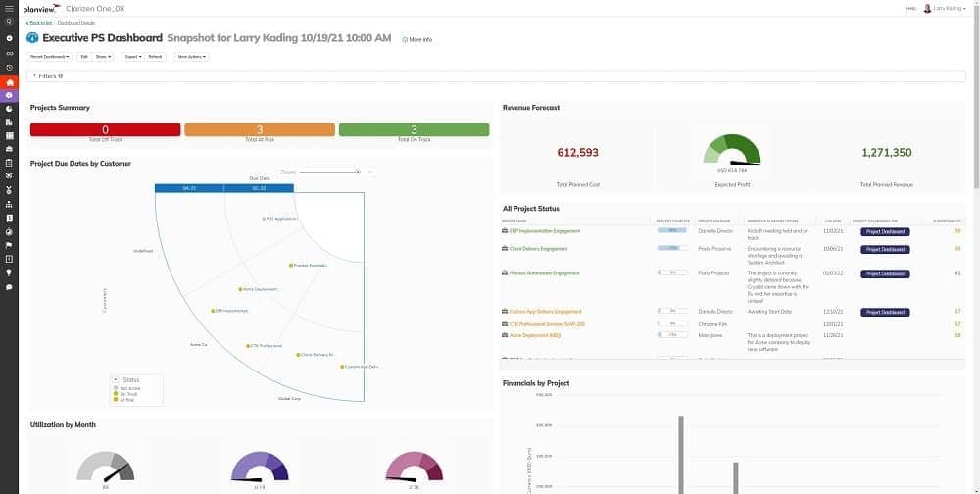Click the purple utilization gauge
980x494 pixels.
click(x=260, y=467)
